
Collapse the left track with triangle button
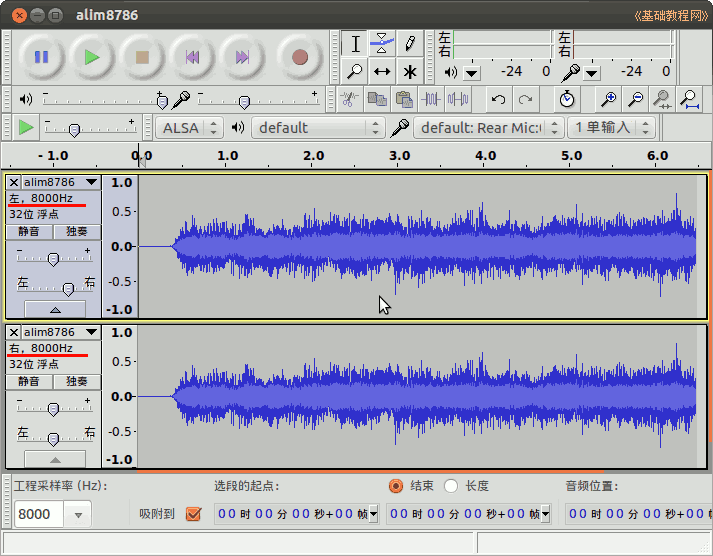point(55,309)
